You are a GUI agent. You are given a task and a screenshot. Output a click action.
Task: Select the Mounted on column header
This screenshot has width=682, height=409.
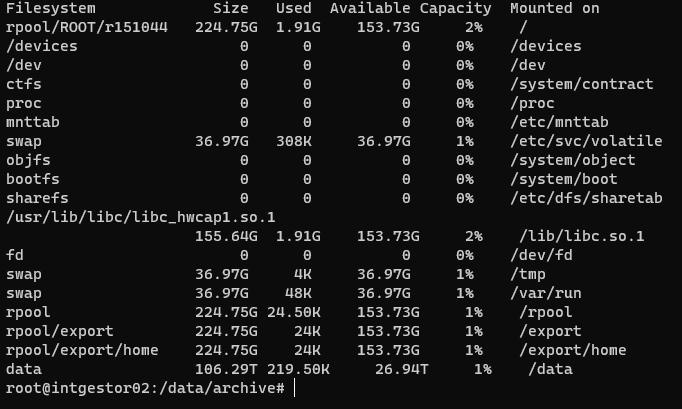click(x=555, y=8)
